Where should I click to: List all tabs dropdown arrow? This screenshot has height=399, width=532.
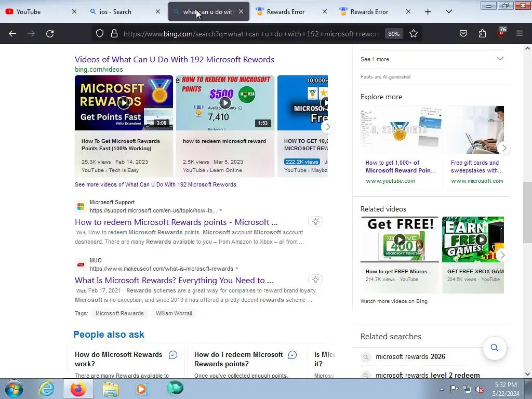[448, 12]
